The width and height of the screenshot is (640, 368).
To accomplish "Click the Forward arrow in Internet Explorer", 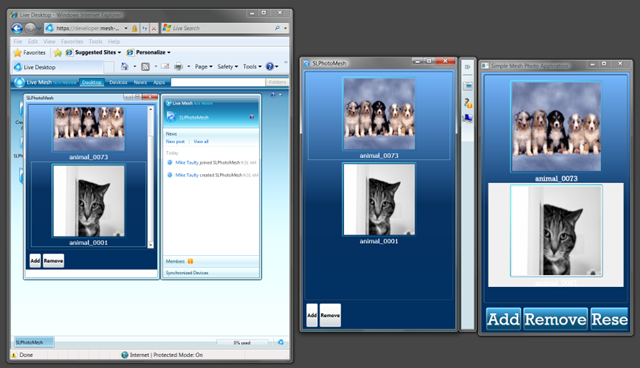I will (x=30, y=28).
